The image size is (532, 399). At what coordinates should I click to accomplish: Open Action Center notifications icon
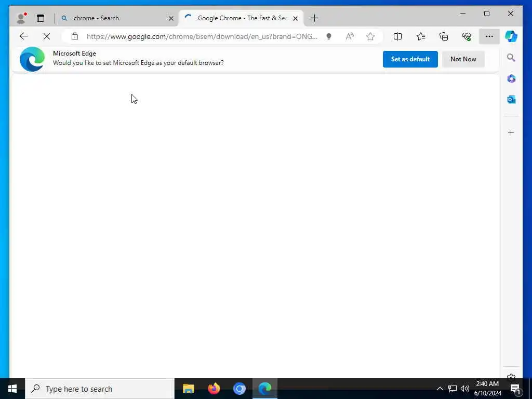515,389
